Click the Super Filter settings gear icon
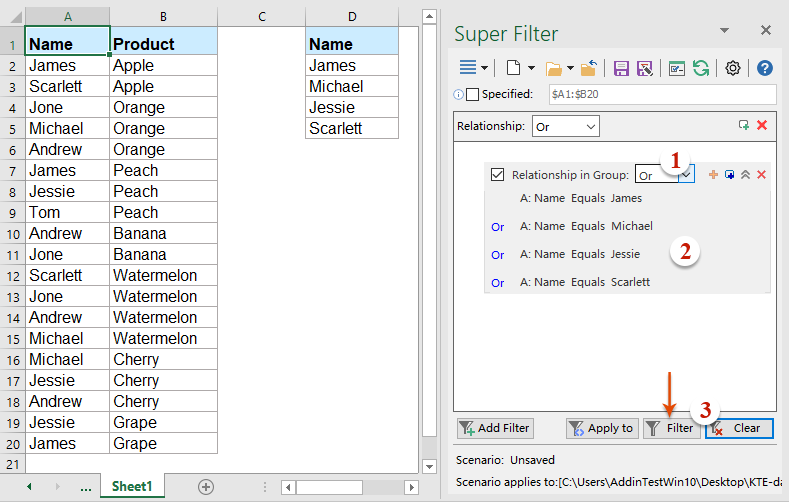The image size is (789, 502). coord(733,68)
